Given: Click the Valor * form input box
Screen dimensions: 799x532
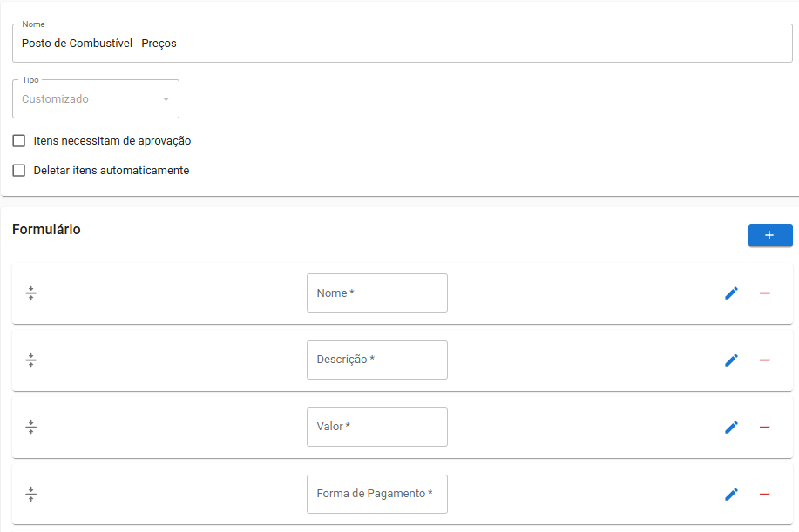Looking at the screenshot, I should [x=377, y=428].
